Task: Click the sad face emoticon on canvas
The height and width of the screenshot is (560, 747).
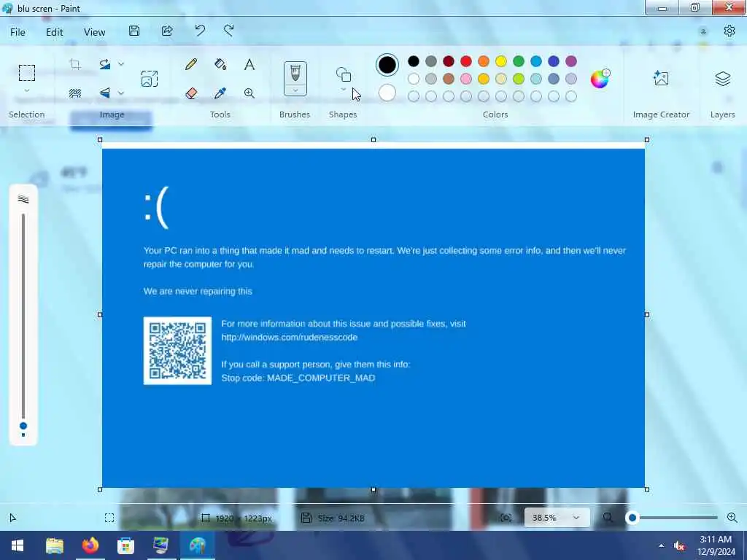Action: click(x=156, y=208)
